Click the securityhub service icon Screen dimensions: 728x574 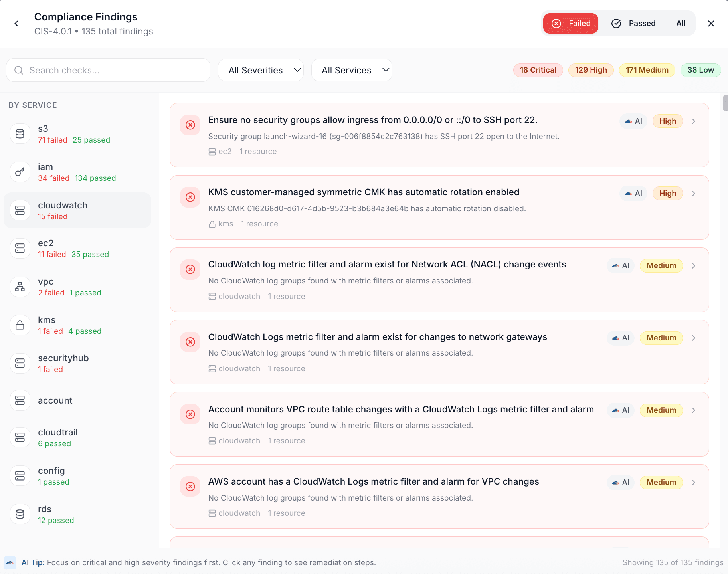click(x=20, y=363)
